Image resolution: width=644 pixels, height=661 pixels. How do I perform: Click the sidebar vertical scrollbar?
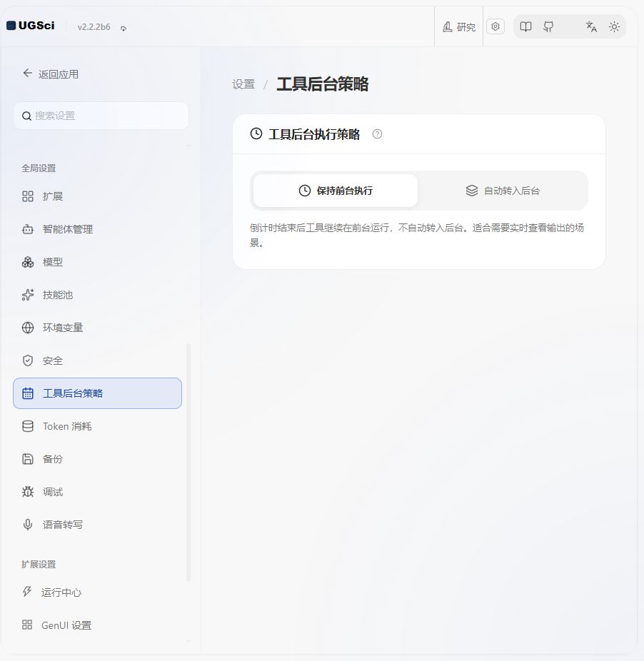188,463
